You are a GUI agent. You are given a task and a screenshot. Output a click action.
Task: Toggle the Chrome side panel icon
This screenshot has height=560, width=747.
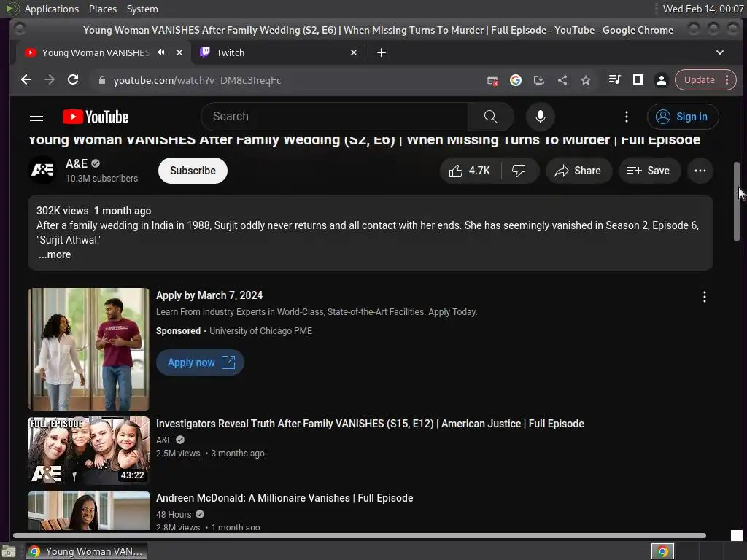click(x=638, y=79)
